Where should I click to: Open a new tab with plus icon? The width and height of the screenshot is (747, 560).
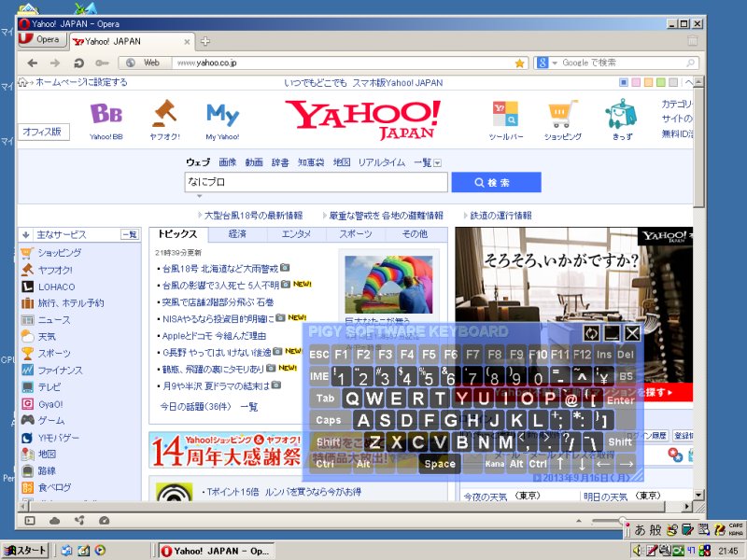pos(205,41)
